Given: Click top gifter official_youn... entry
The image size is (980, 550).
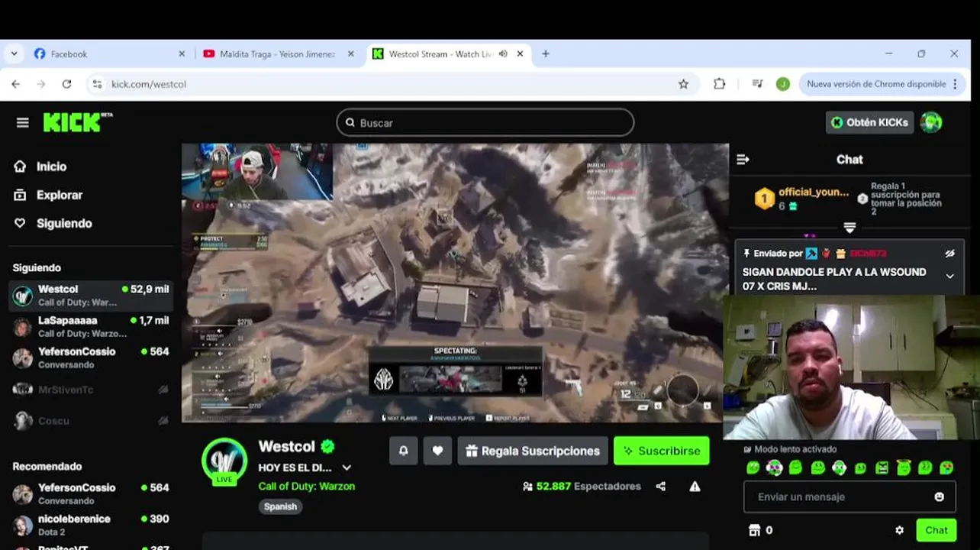Looking at the screenshot, I should tap(802, 199).
